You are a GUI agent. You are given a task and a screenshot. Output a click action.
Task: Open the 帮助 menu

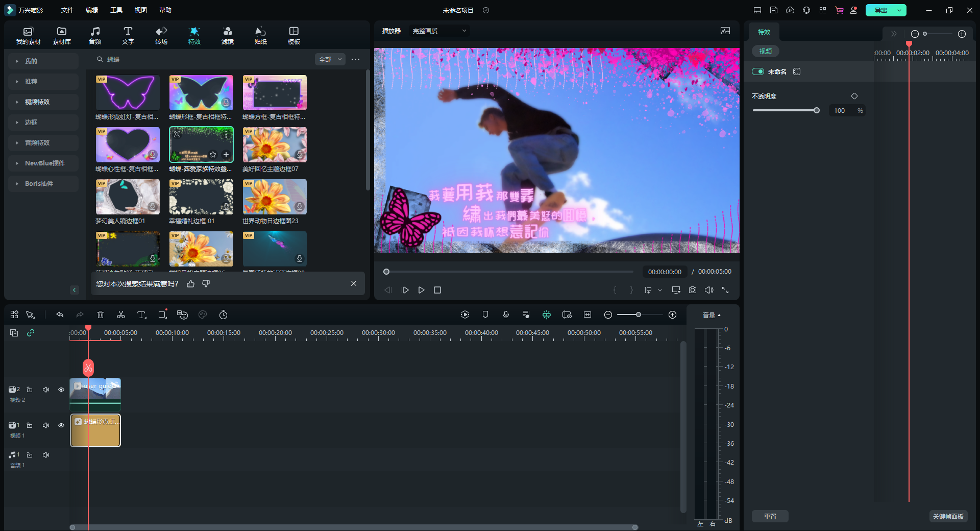[x=165, y=10]
